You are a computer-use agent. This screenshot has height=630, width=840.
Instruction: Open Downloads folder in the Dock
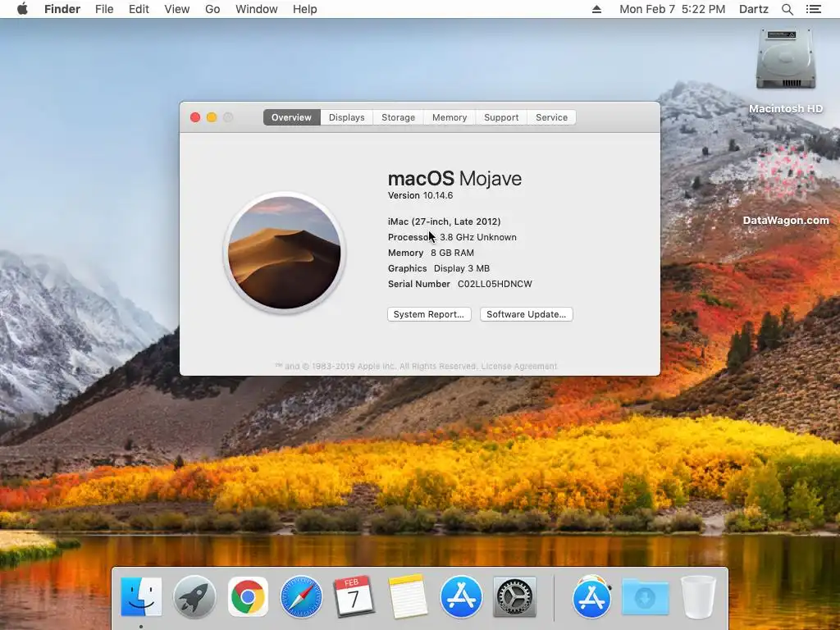point(645,596)
